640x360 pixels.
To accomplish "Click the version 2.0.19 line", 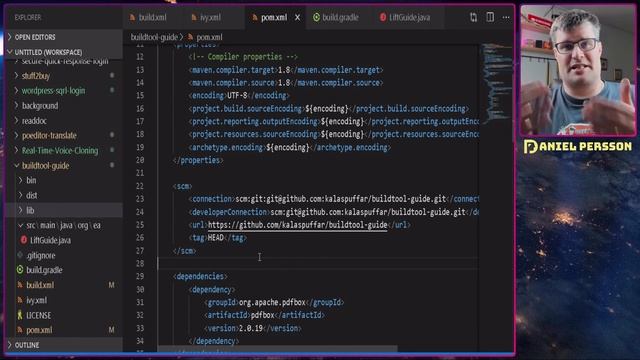I will click(253, 328).
